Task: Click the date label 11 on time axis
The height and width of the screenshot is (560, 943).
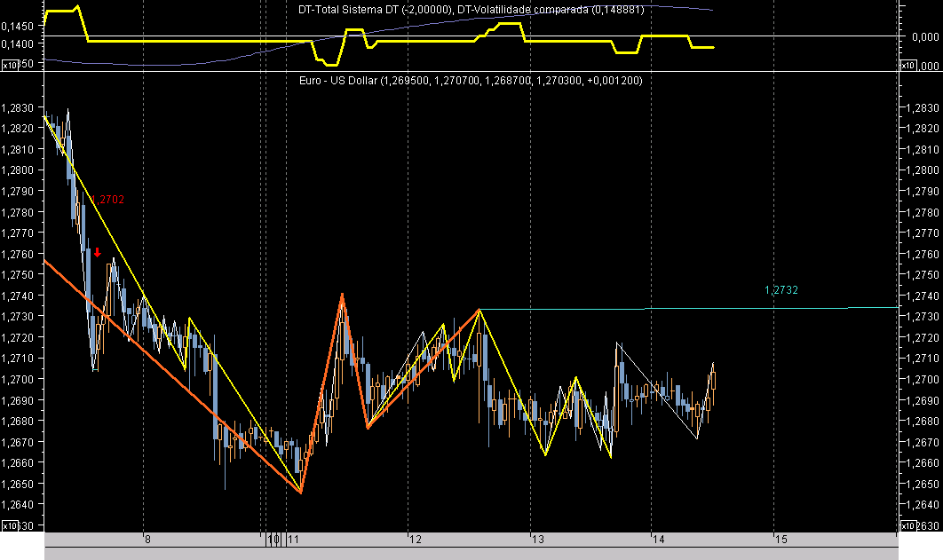Action: click(x=293, y=539)
